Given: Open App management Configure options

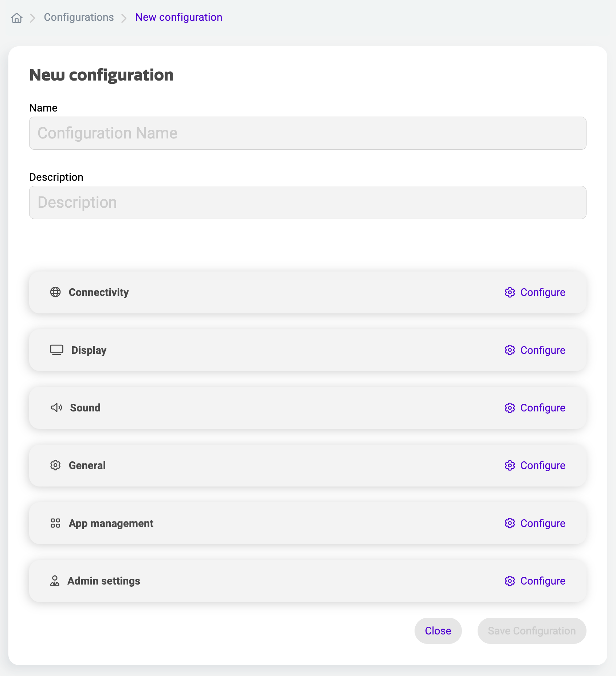Looking at the screenshot, I should click(x=543, y=523).
